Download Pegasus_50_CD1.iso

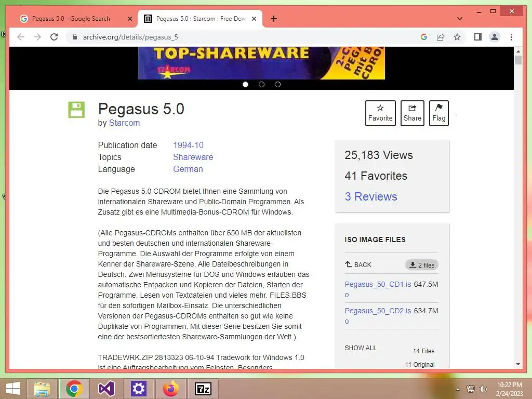click(x=378, y=289)
